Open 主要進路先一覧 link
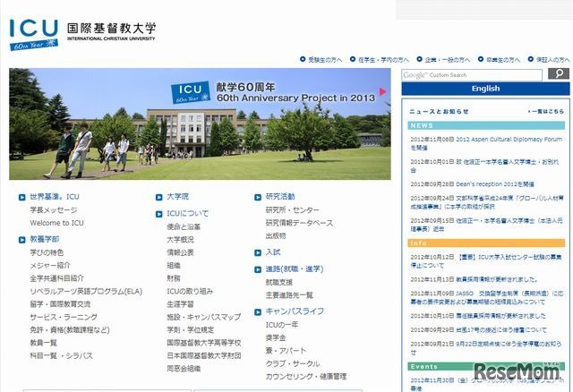The width and height of the screenshot is (573, 392). [289, 295]
